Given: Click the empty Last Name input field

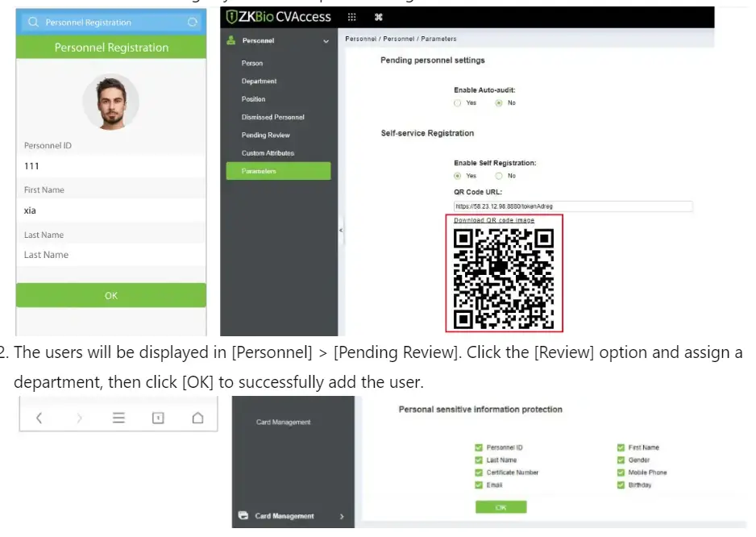Looking at the screenshot, I should point(111,255).
